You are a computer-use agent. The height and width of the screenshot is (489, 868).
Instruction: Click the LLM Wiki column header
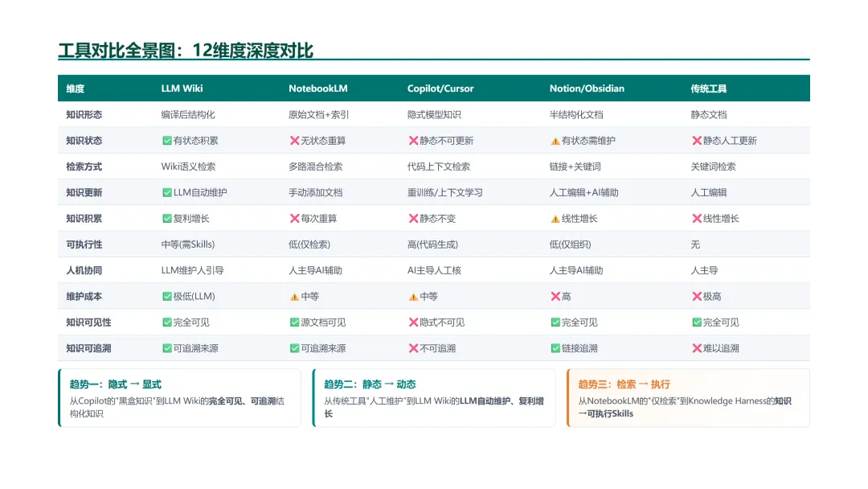(x=182, y=88)
